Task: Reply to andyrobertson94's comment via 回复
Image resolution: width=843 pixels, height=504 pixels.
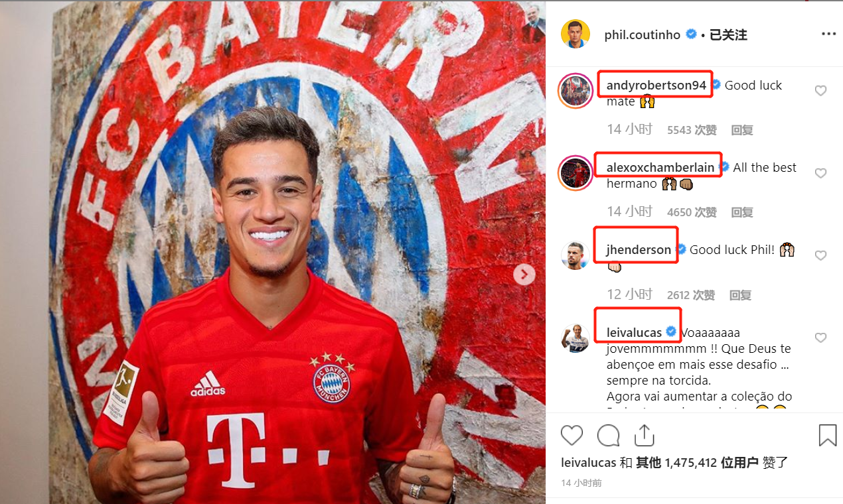Action: [742, 130]
